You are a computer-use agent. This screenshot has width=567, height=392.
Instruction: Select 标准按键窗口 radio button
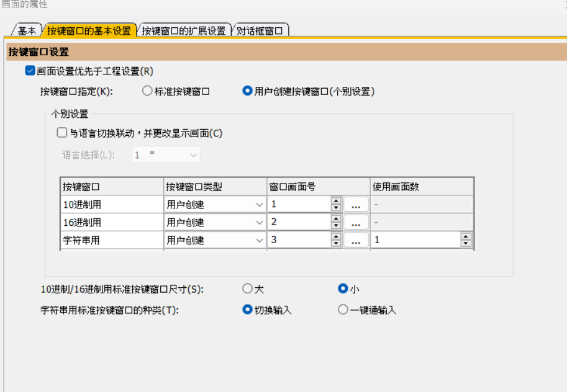pos(147,91)
